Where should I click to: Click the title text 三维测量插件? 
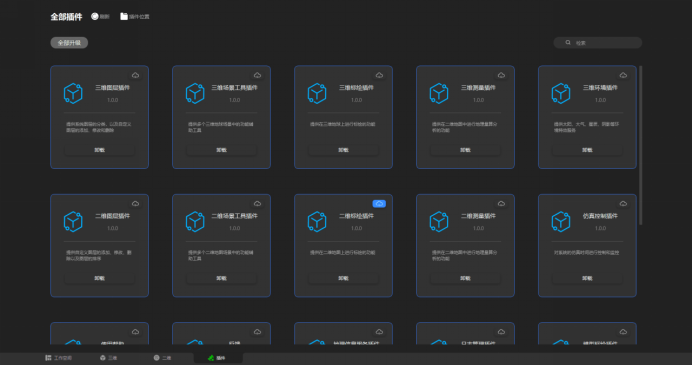click(x=478, y=87)
